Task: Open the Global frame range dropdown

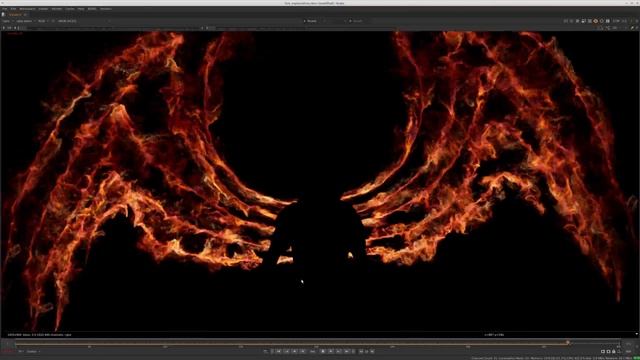Action: [33, 351]
